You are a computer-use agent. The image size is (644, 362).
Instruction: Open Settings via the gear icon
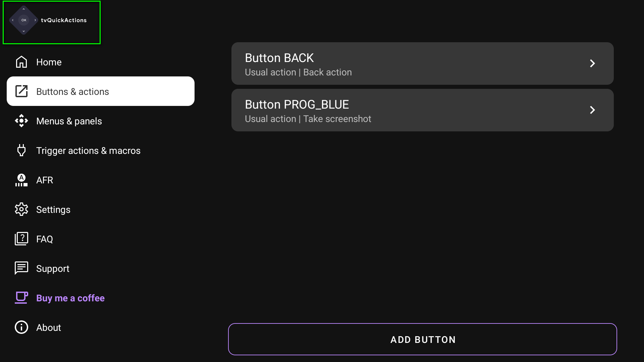[x=21, y=209]
